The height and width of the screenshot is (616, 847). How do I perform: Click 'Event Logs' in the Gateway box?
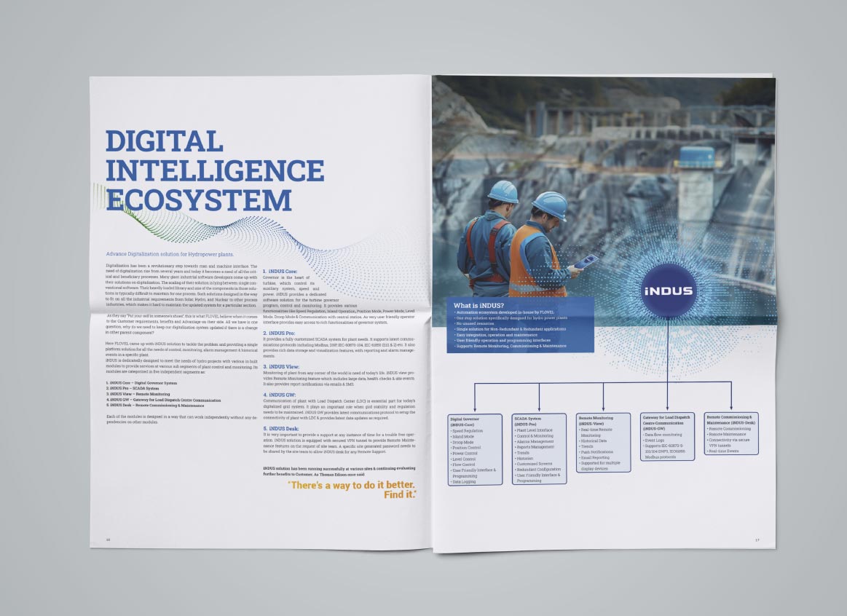click(x=653, y=441)
